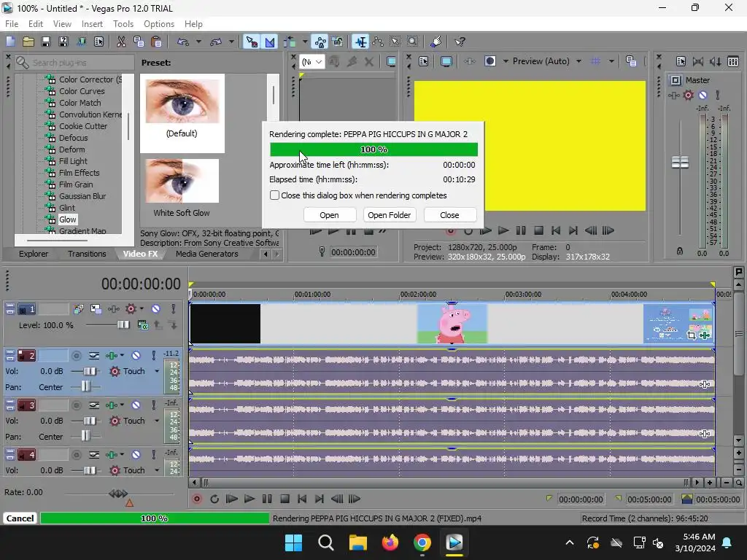Click the Paste clipboard icon
The image size is (747, 560).
tap(156, 42)
